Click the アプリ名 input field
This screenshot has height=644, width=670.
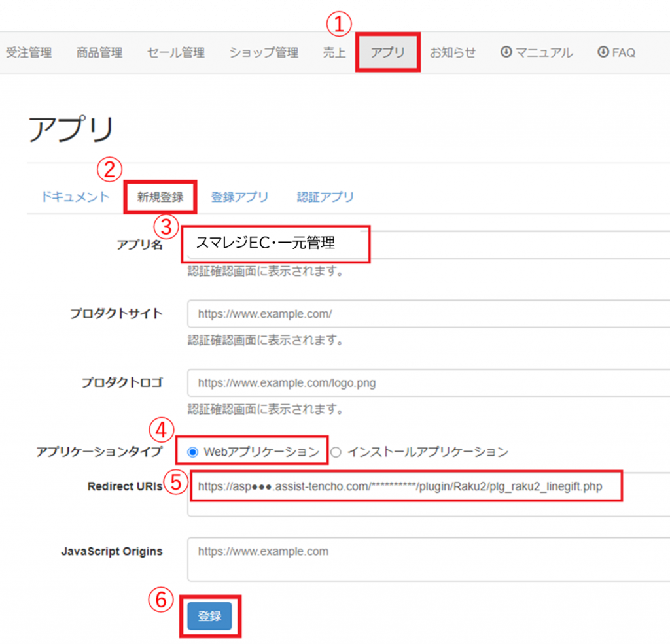425,244
